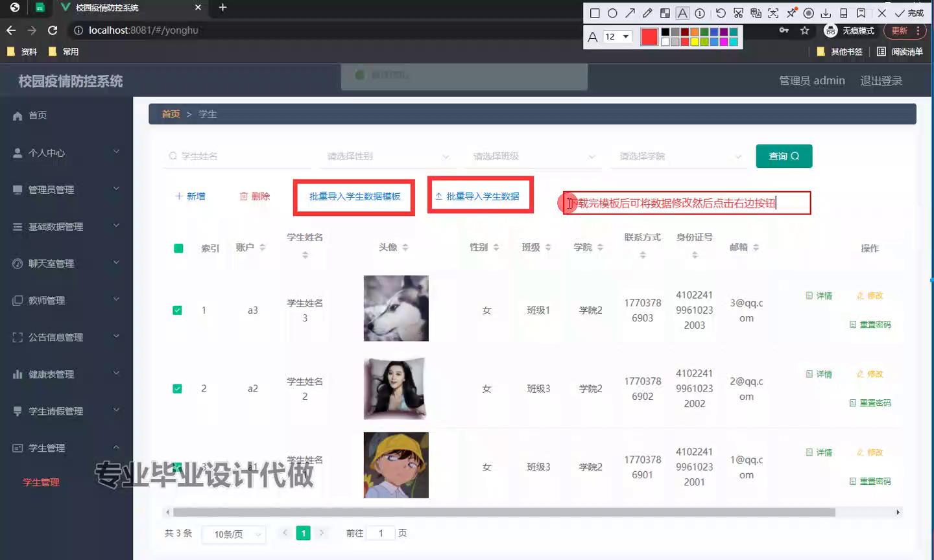Open the 首页 sidebar menu item
This screenshot has width=934, height=560.
coord(38,115)
